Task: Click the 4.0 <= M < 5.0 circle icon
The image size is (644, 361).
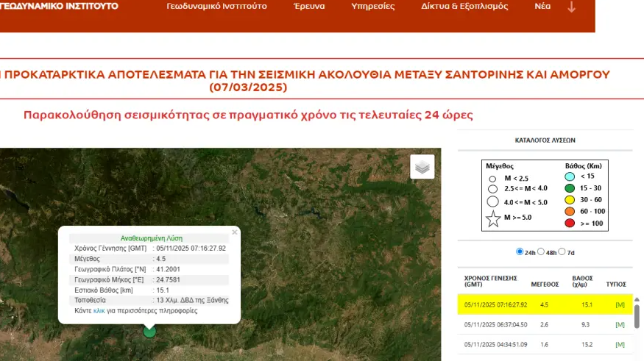Action: click(x=493, y=201)
